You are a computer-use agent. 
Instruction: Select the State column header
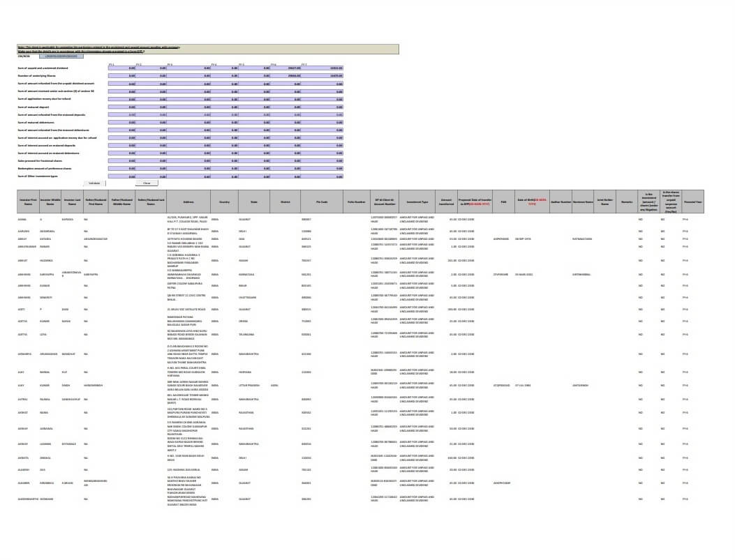(x=253, y=202)
